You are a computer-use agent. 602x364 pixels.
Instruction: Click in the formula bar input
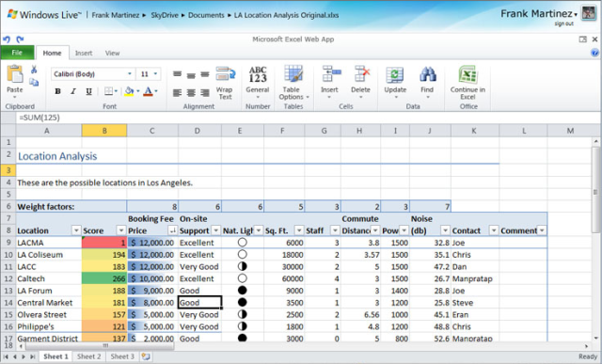pos(308,118)
